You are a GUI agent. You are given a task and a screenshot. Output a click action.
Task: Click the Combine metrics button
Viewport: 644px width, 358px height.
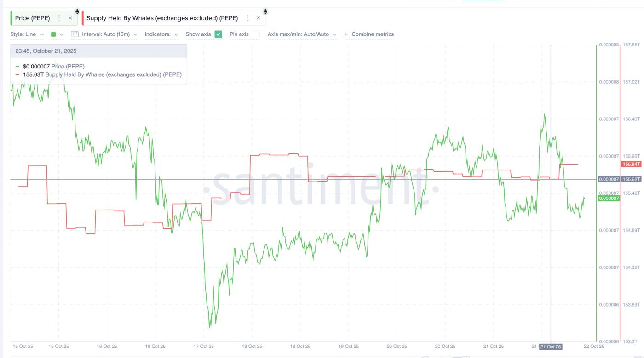pyautogui.click(x=372, y=34)
